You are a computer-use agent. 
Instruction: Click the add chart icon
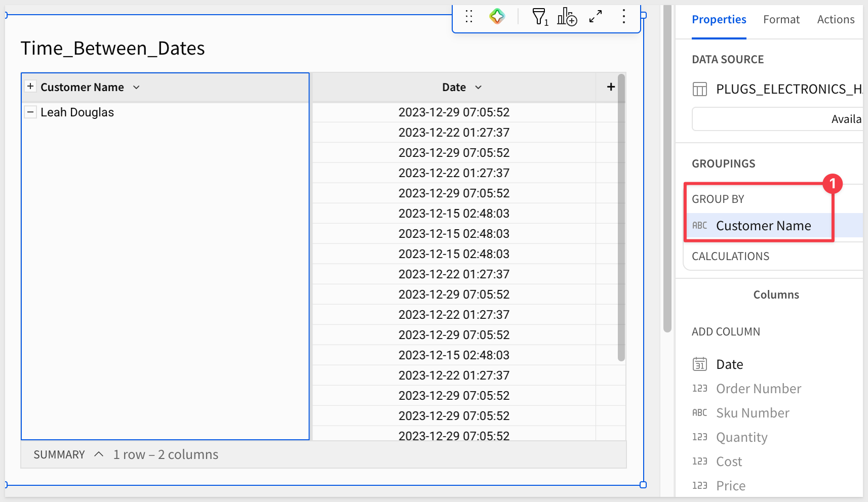click(x=567, y=17)
